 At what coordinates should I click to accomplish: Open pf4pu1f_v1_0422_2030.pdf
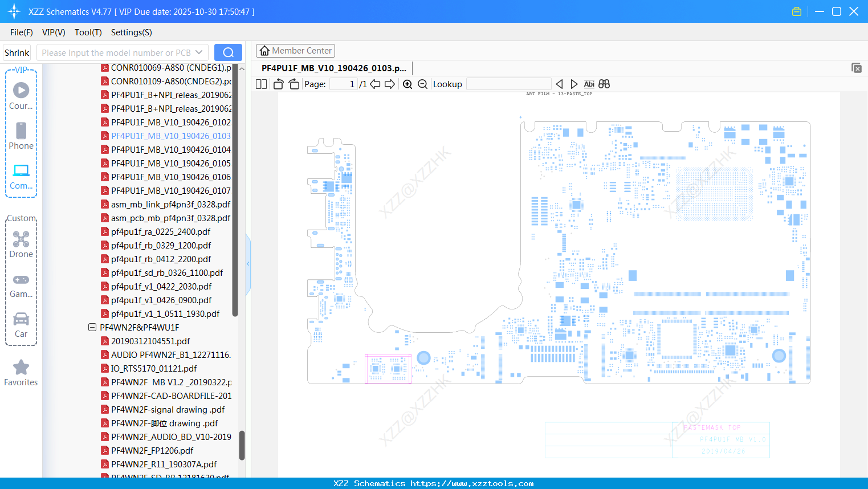tap(161, 287)
